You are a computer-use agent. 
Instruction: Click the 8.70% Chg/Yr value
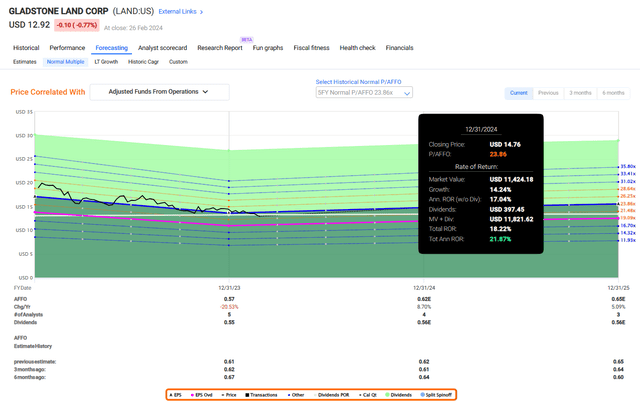point(424,307)
